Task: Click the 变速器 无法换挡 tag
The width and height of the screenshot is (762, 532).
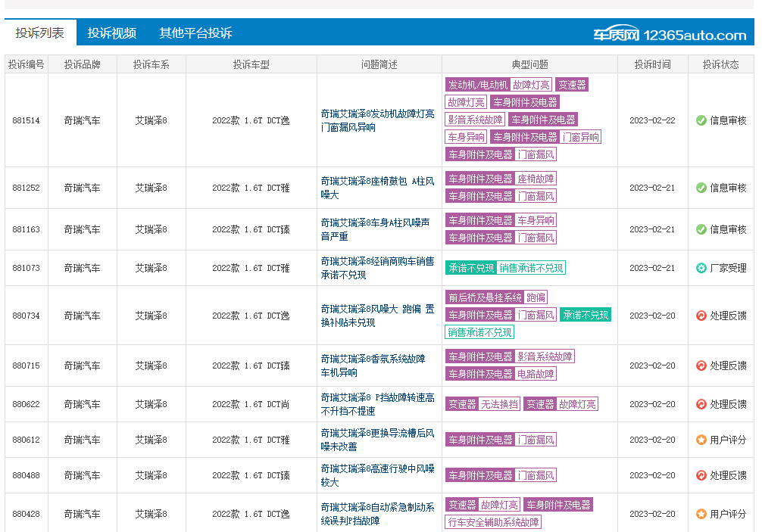Action: click(x=482, y=404)
